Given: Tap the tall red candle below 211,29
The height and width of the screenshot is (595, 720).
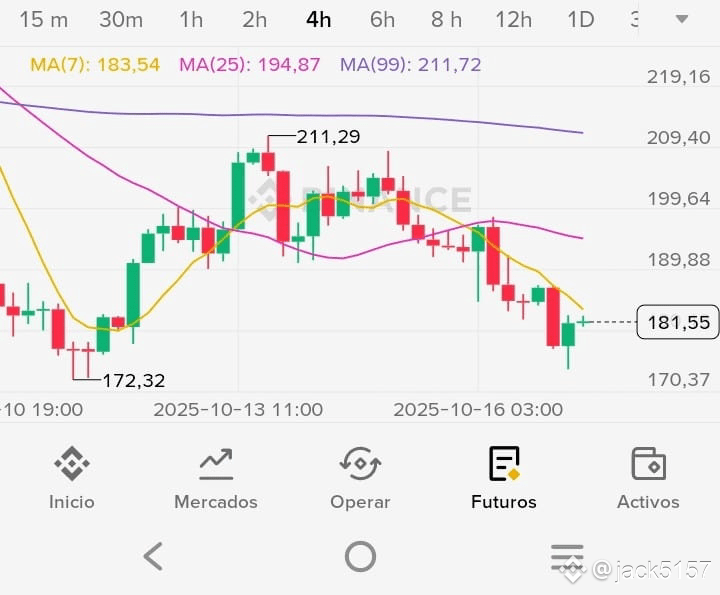Looking at the screenshot, I should tap(283, 206).
